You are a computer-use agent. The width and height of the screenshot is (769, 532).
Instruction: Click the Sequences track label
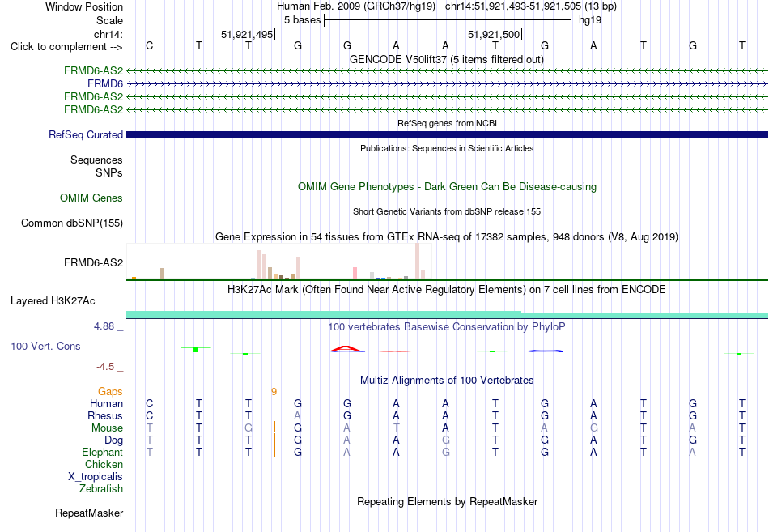(x=96, y=160)
